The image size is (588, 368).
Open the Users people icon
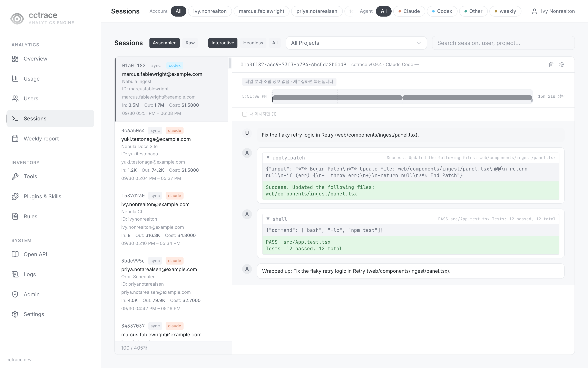[15, 99]
